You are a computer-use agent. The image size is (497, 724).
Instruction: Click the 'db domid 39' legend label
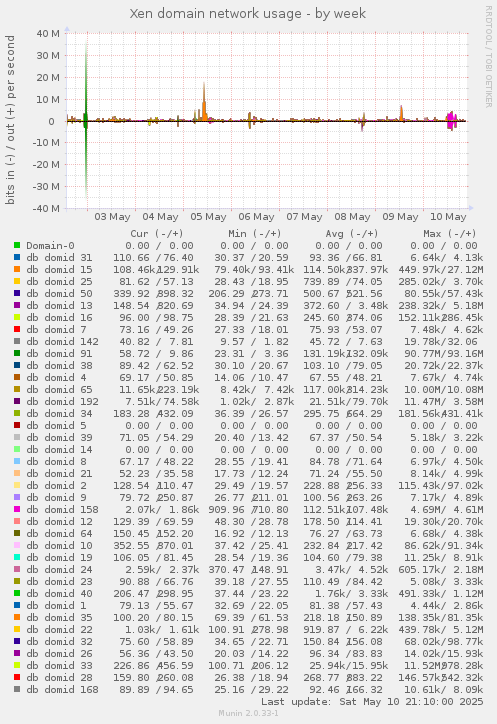[x=59, y=438]
